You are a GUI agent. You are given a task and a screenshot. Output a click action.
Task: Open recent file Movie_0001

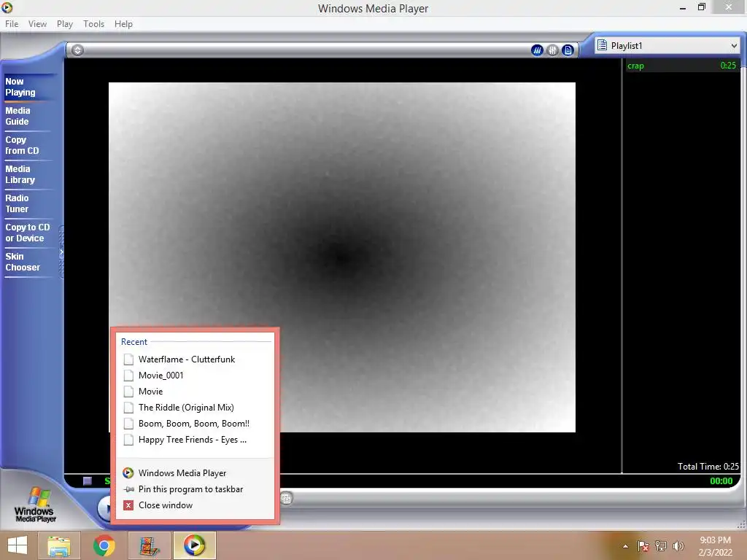tap(194, 376)
